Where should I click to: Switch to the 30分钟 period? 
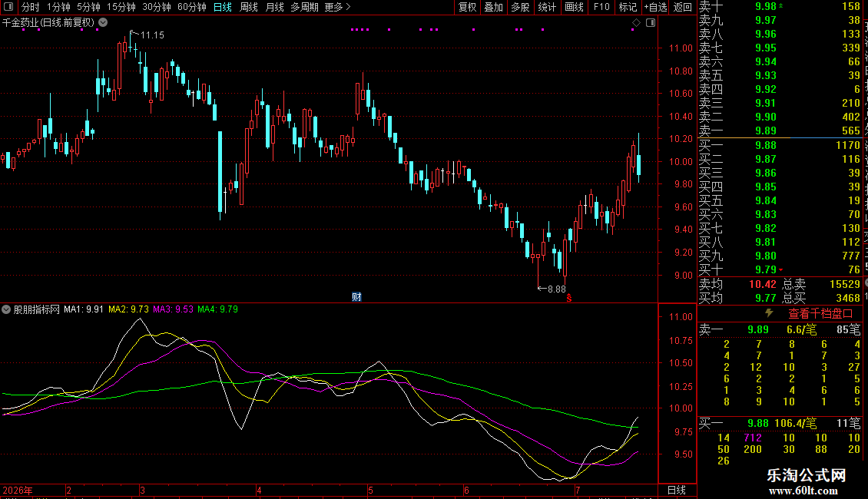pyautogui.click(x=156, y=7)
